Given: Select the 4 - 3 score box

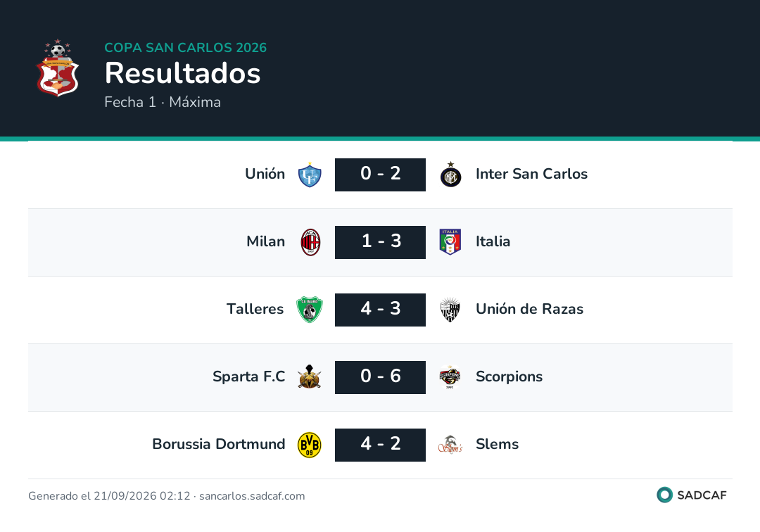Looking at the screenshot, I should click(381, 310).
